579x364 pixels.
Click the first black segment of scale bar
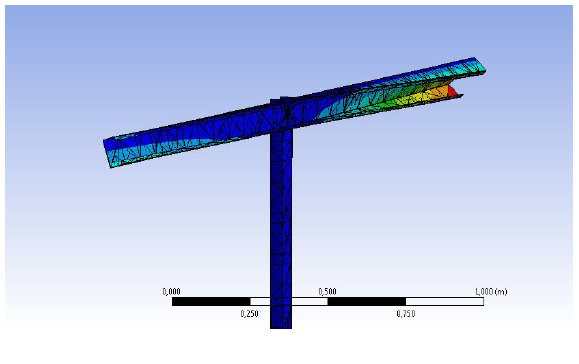coord(211,302)
